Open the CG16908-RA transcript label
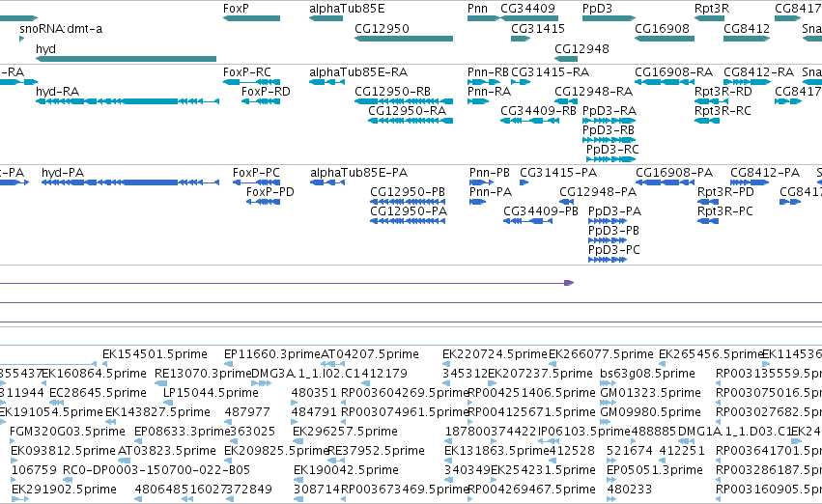This screenshot has width=822, height=504. (x=673, y=72)
